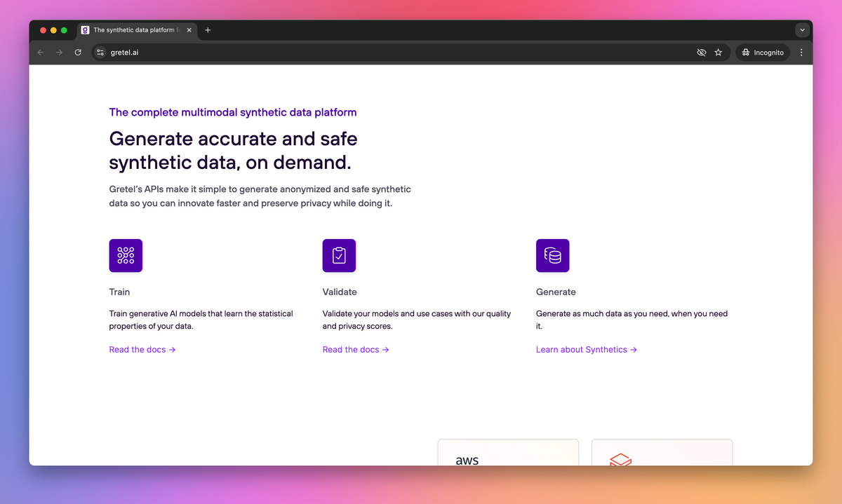Click the Generate database icon
Screen dimensions: 842x504
[x=553, y=256]
